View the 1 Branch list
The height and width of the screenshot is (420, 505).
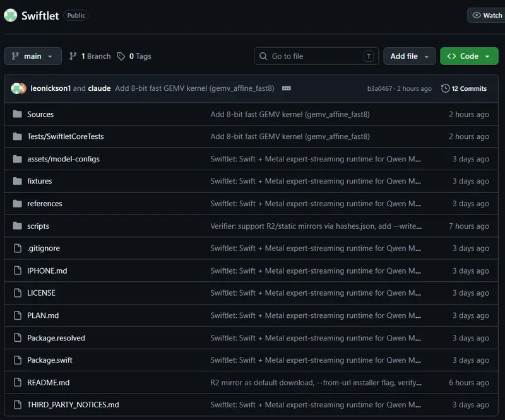coord(90,56)
